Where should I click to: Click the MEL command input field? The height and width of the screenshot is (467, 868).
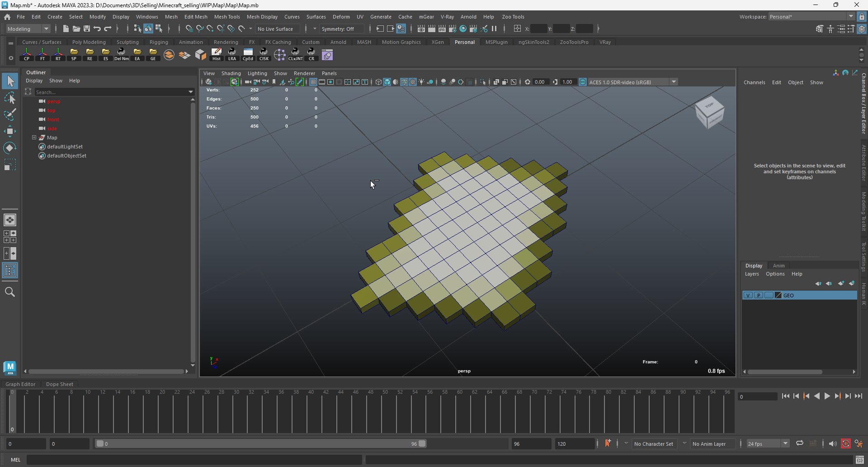click(194, 460)
